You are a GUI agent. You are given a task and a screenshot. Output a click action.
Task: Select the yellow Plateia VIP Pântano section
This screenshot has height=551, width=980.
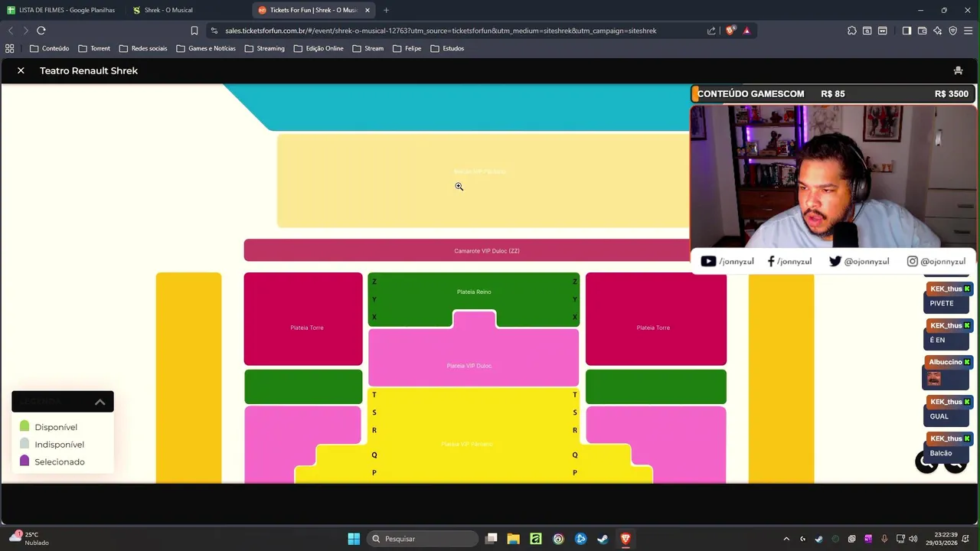point(473,436)
